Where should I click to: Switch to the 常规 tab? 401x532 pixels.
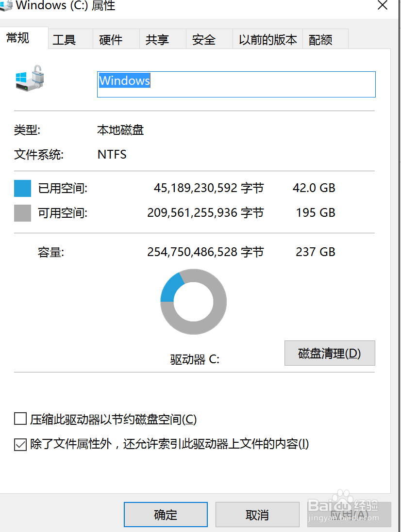(x=24, y=38)
